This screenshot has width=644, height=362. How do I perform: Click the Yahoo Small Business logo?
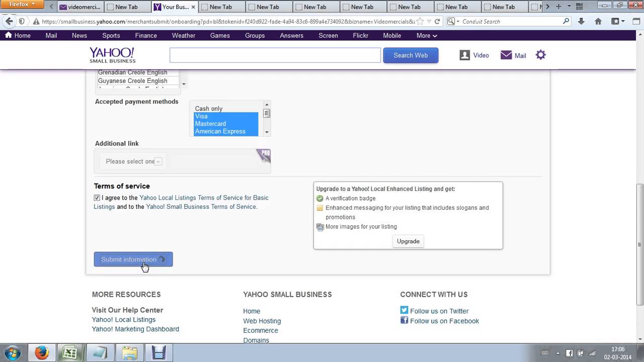coord(112,55)
